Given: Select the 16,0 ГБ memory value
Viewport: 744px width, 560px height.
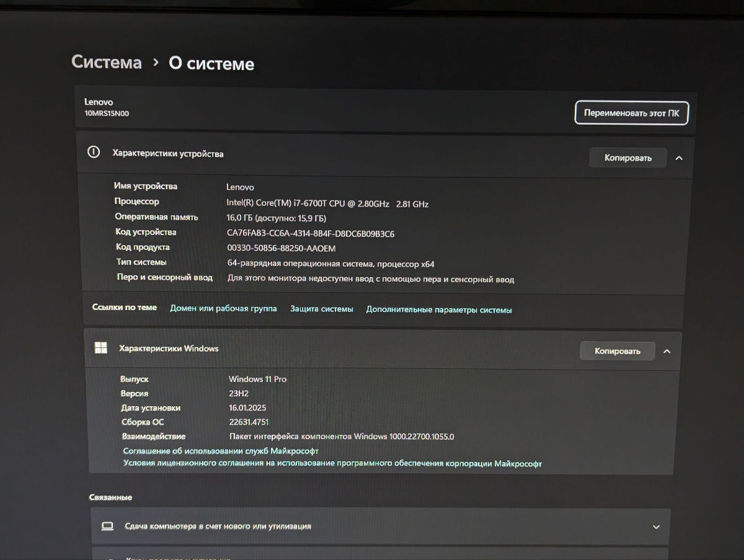Looking at the screenshot, I should (x=277, y=218).
